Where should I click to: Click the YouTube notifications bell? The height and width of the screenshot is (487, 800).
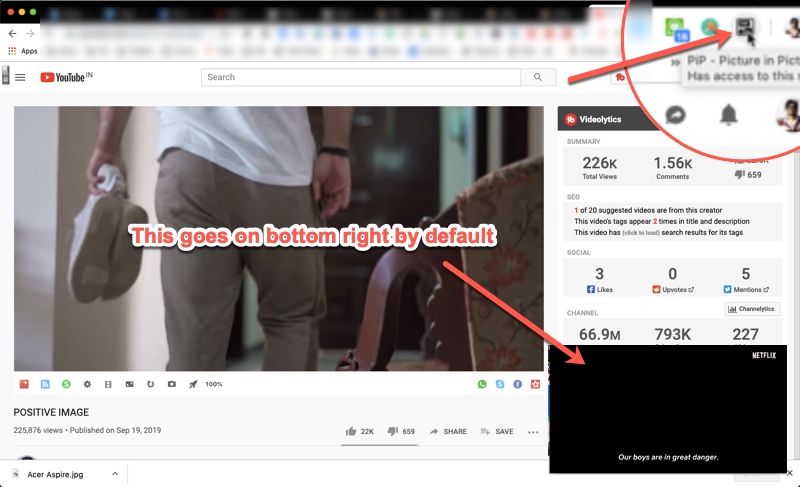[x=729, y=114]
